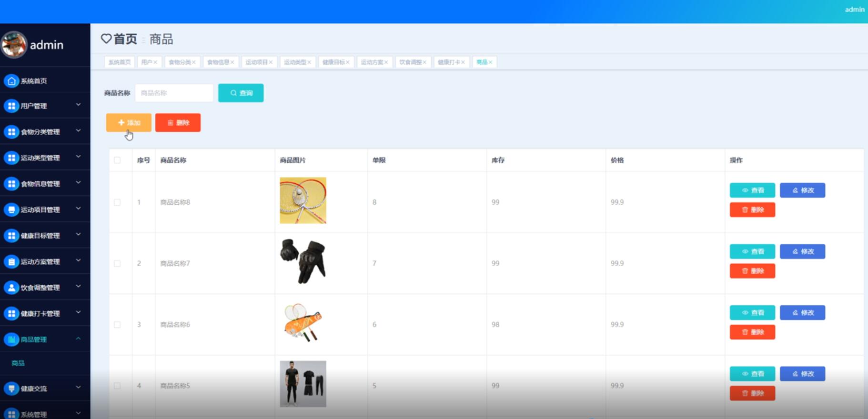
Task: Open the badminton racket thumbnail in row 1
Action: pos(303,200)
